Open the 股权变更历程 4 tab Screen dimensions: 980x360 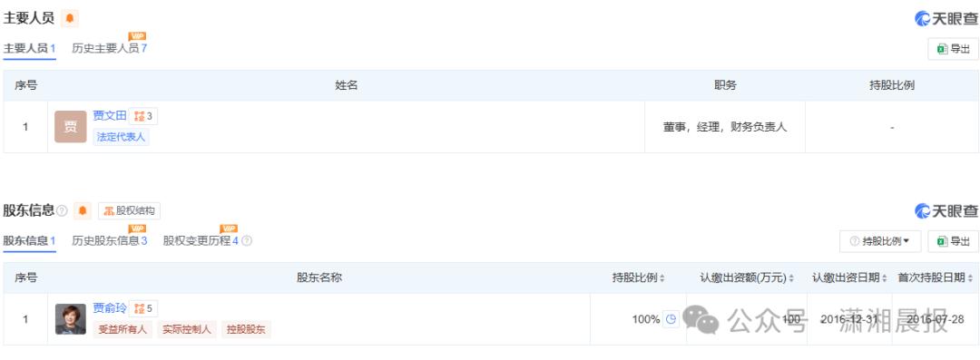[201, 240]
